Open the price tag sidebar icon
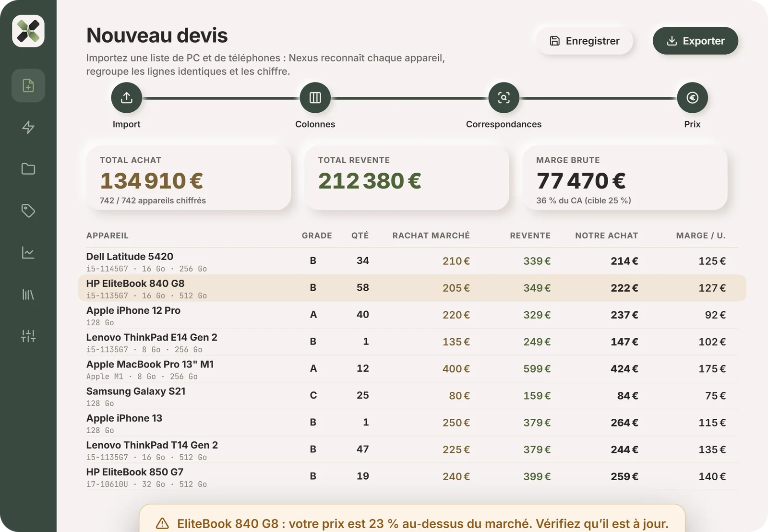This screenshot has height=532, width=768. pyautogui.click(x=28, y=211)
